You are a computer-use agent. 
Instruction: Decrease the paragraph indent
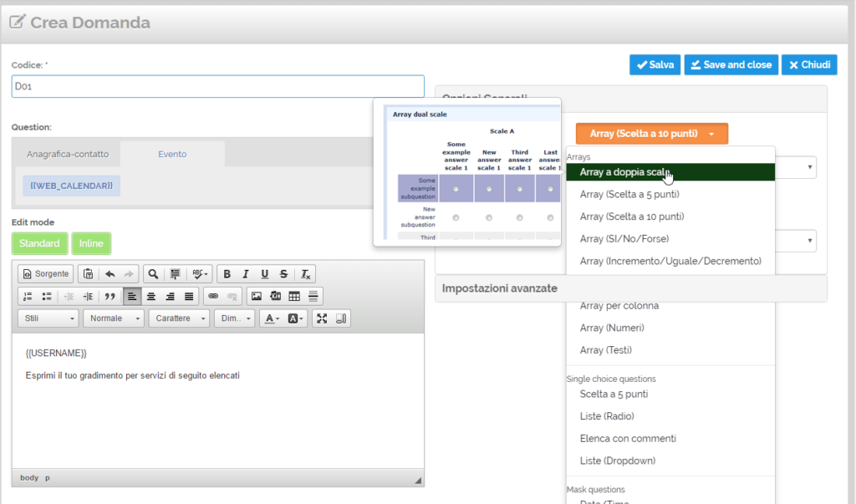[69, 297]
